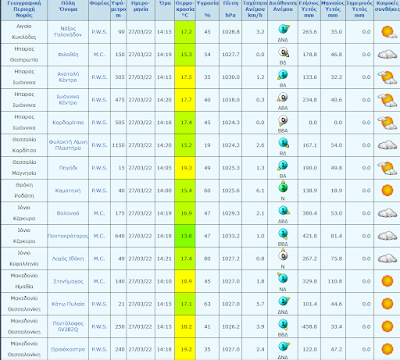
Task: Click the sun icon for Πεντάλοφος
Action: pyautogui.click(x=387, y=326)
